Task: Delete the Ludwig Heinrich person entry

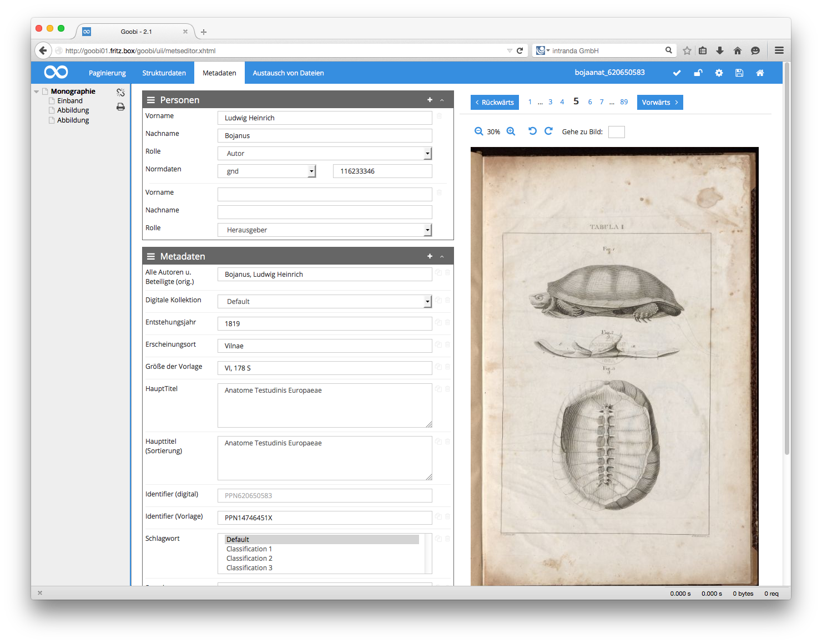Action: point(439,116)
